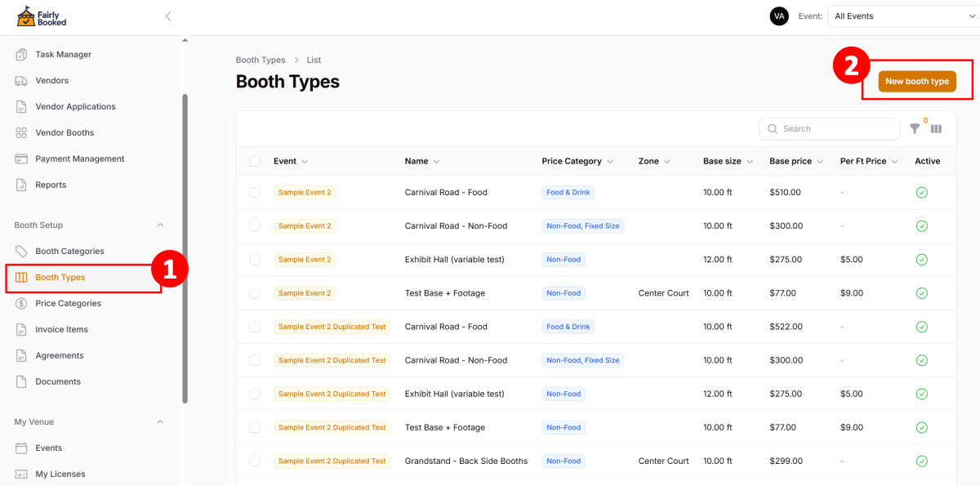Screen dimensions: 980x486
Task: Click the New booth type button
Action: [916, 82]
